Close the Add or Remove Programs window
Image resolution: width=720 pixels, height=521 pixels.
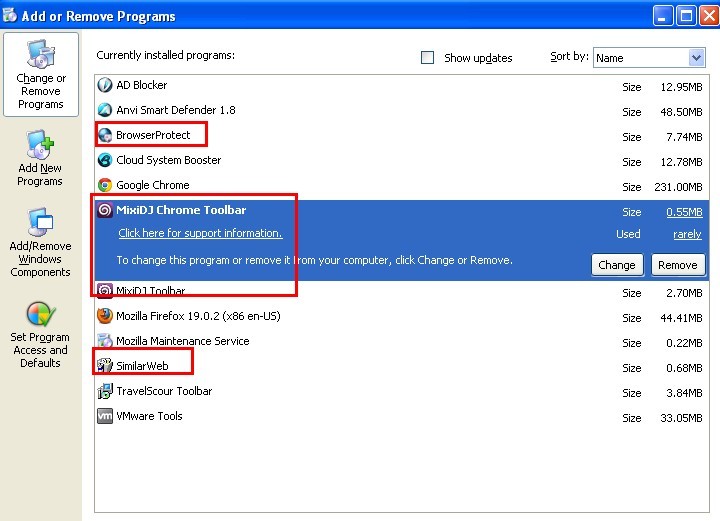click(x=709, y=16)
